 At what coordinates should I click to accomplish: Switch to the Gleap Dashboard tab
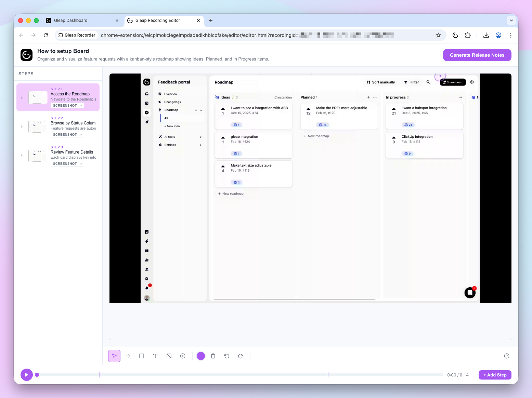82,21
